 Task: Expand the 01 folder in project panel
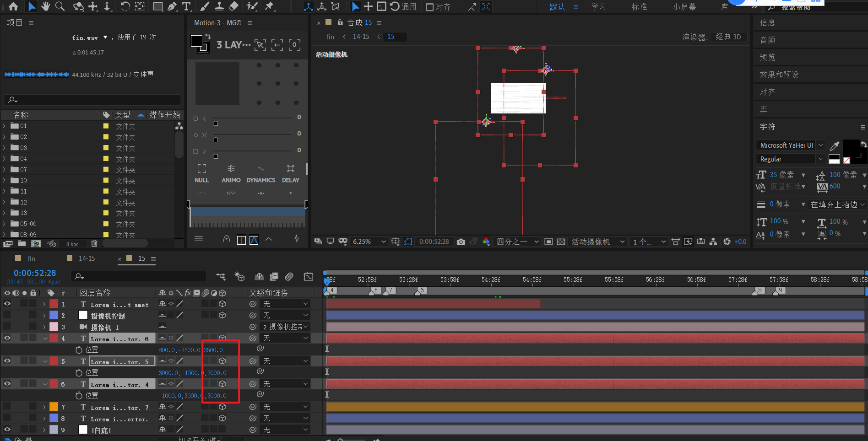(x=5, y=126)
